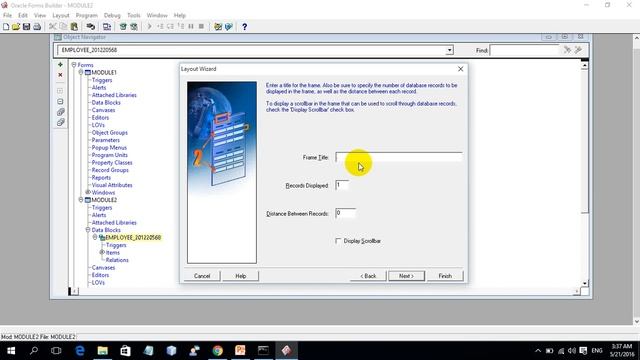Launch the Layout Wizard toolbar icon

pos(229,27)
